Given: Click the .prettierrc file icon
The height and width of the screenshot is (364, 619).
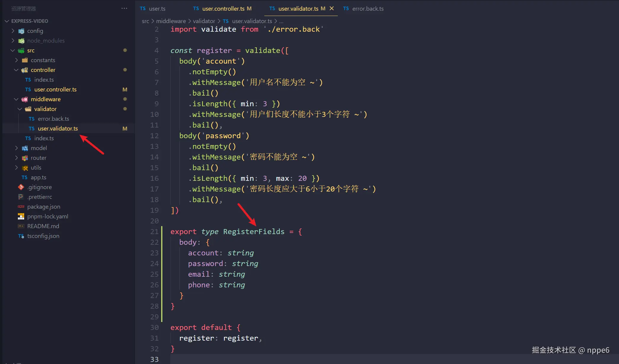Looking at the screenshot, I should [x=21, y=197].
